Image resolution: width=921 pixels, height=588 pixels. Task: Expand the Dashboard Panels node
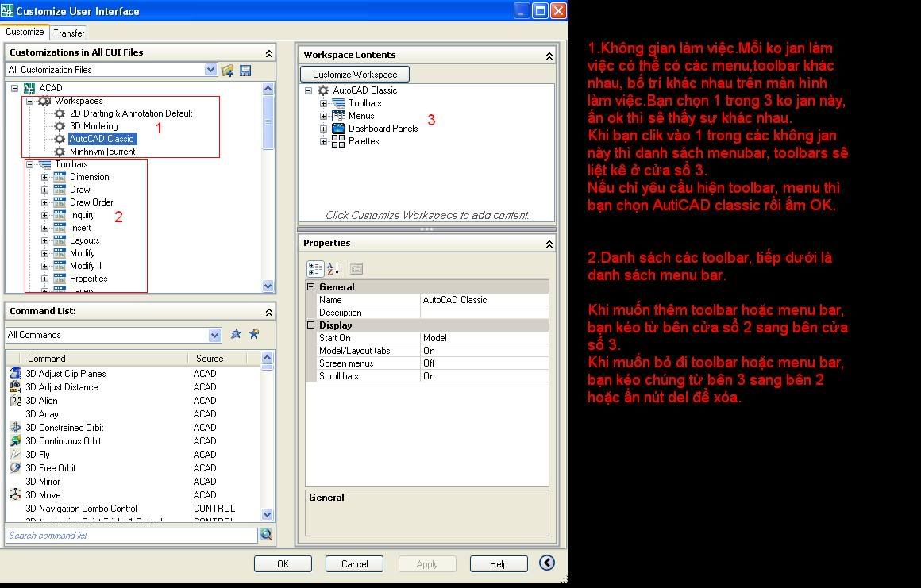coord(323,129)
